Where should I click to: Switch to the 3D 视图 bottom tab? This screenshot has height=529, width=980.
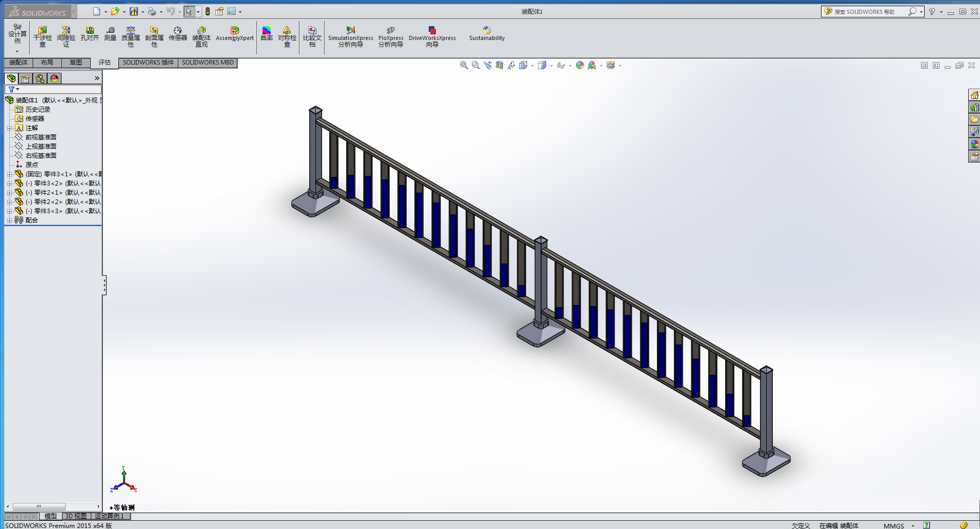(76, 516)
